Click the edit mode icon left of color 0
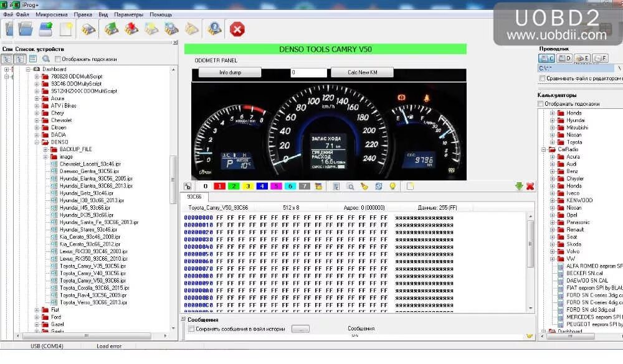 click(188, 186)
